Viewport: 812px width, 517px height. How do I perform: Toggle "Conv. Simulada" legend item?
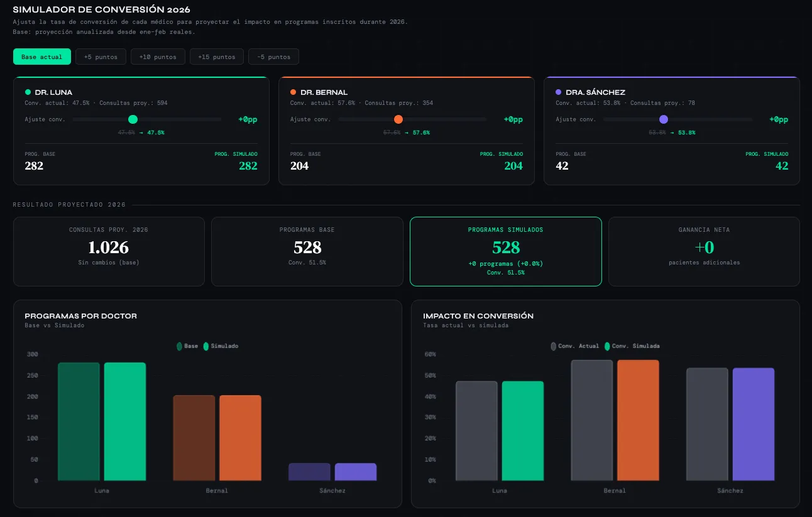pos(632,346)
